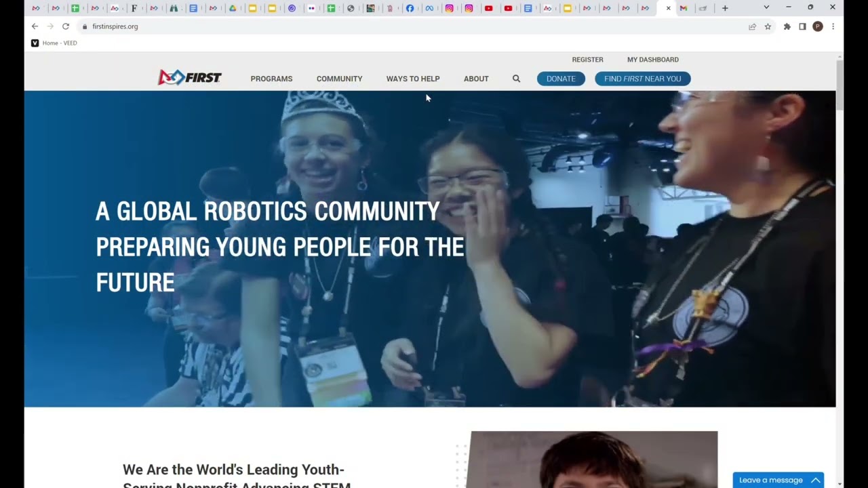Expand chat widget with the up chevron
Viewport: 868px width, 488px height.
click(x=816, y=480)
